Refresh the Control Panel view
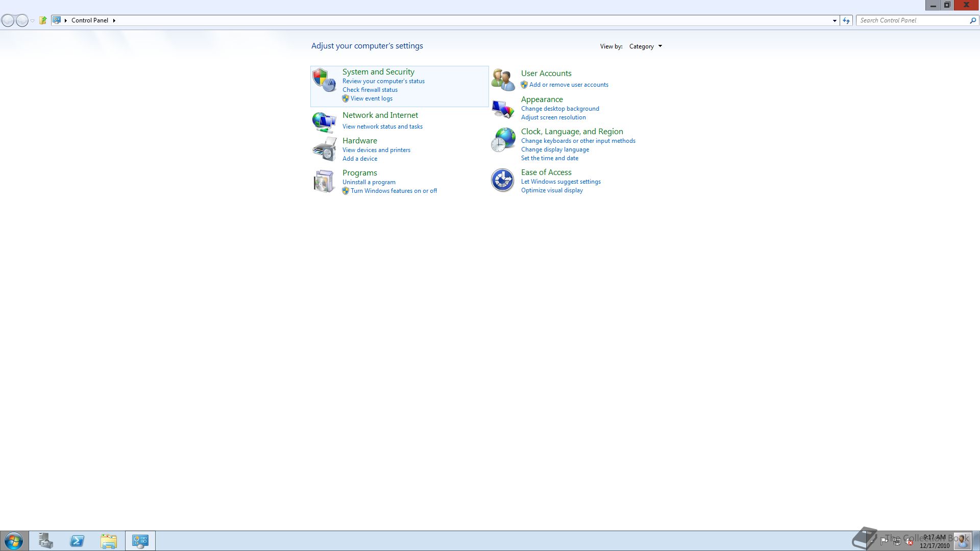Viewport: 980px width, 551px height. pos(846,20)
